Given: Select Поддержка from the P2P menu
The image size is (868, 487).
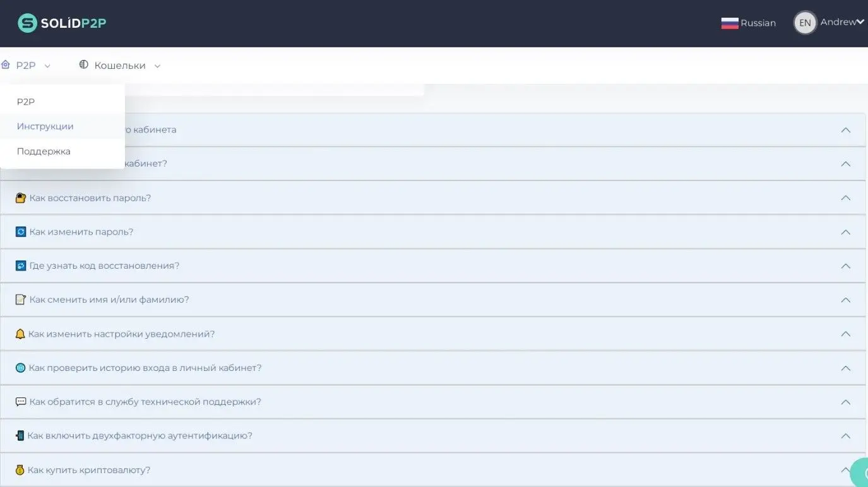Looking at the screenshot, I should click(x=44, y=151).
